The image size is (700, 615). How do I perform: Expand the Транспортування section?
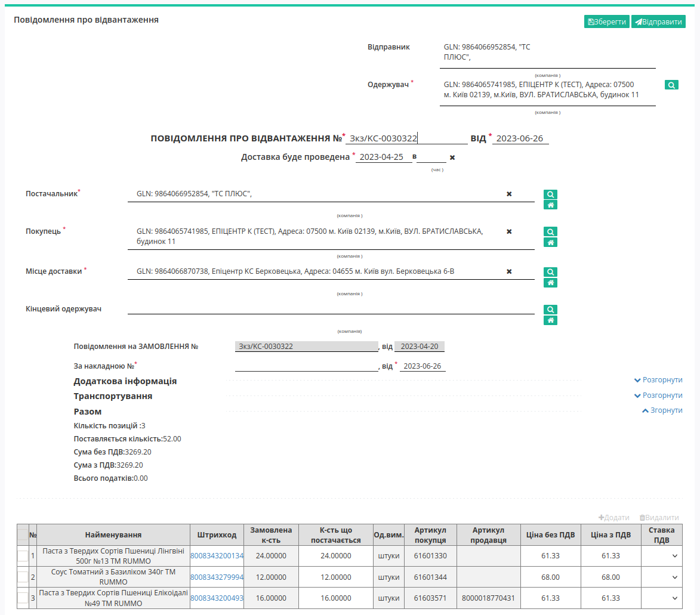click(x=658, y=395)
